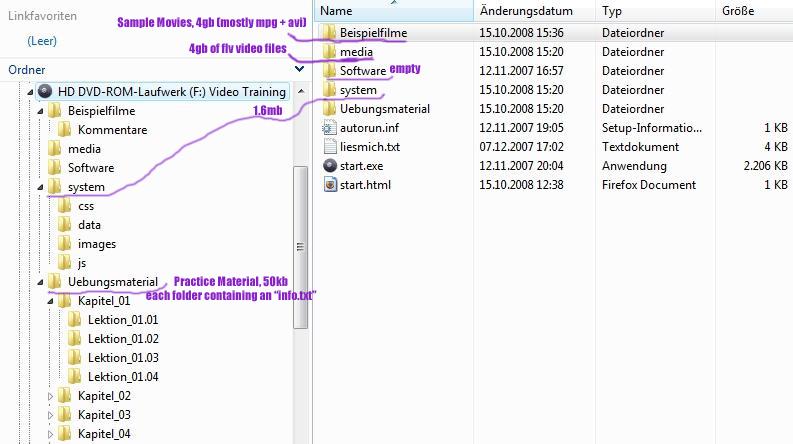Click the liesmich.txt document icon

[329, 147]
